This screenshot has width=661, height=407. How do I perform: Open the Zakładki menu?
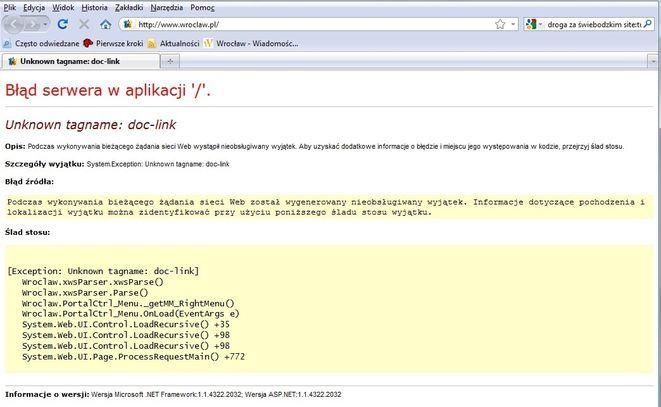pyautogui.click(x=129, y=7)
